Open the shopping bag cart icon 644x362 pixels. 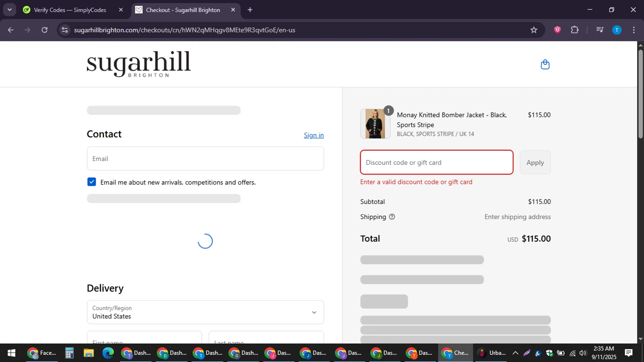pos(545,64)
